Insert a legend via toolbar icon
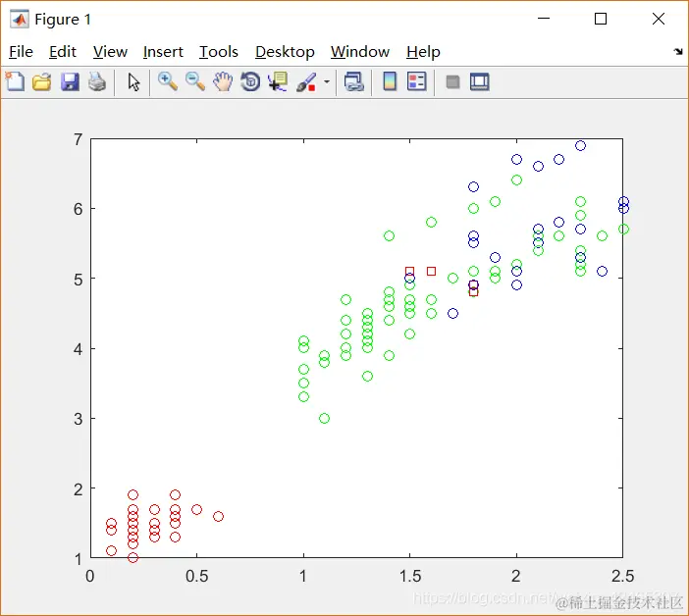 pyautogui.click(x=416, y=81)
